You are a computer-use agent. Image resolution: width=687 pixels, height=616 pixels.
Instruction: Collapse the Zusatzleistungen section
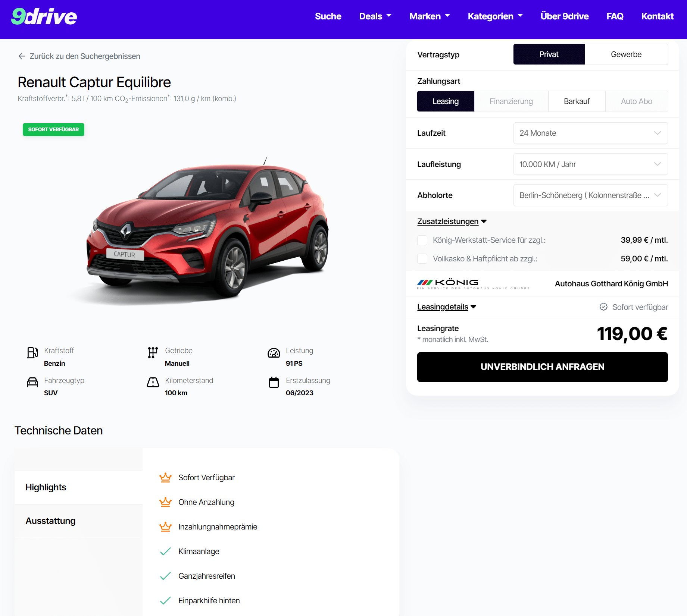pyautogui.click(x=452, y=221)
